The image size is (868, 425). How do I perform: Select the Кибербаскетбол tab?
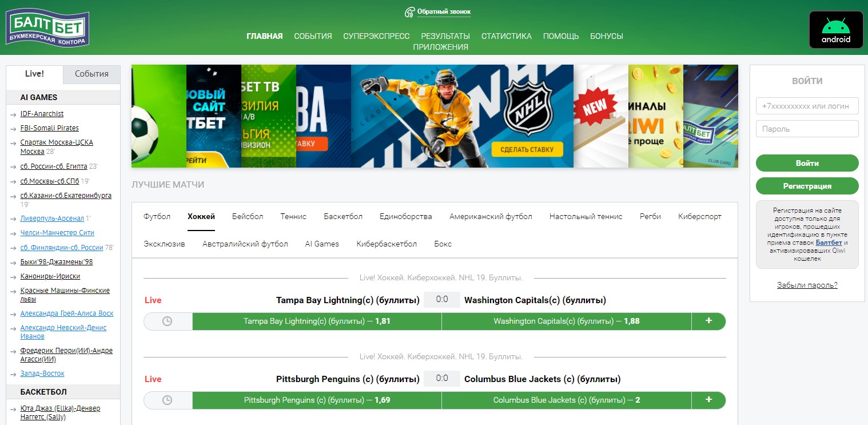[387, 244]
